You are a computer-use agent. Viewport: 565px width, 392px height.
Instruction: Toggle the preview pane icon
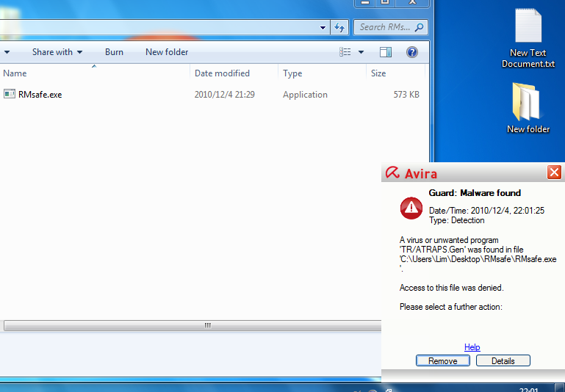coord(386,52)
